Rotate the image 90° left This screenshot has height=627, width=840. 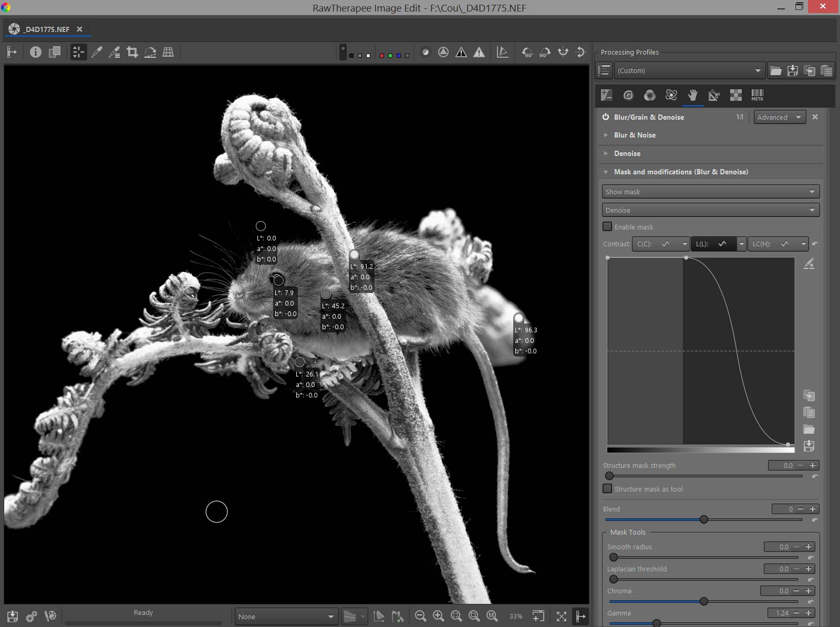[x=527, y=52]
